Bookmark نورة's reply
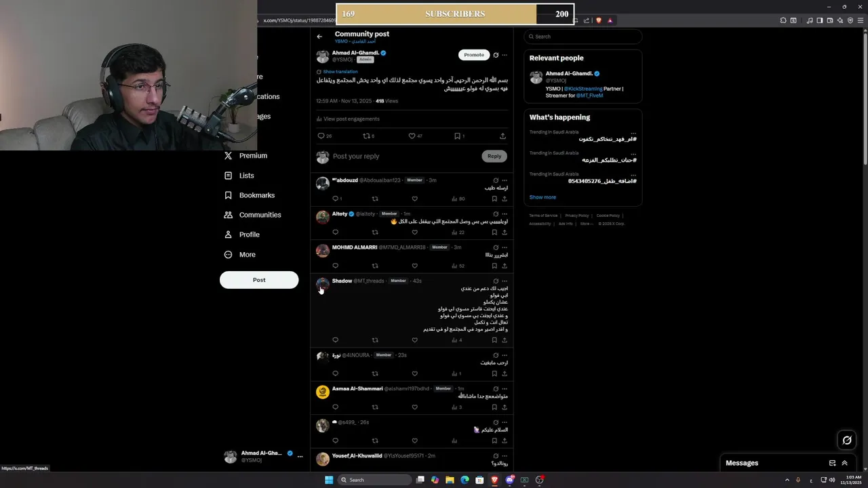This screenshot has height=488, width=868. coord(494,373)
